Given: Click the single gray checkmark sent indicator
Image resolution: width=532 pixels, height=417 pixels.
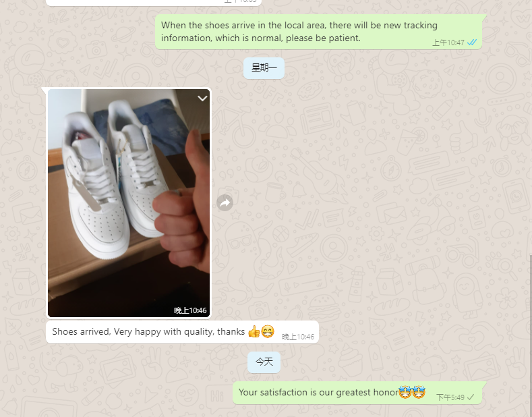Looking at the screenshot, I should pos(471,397).
